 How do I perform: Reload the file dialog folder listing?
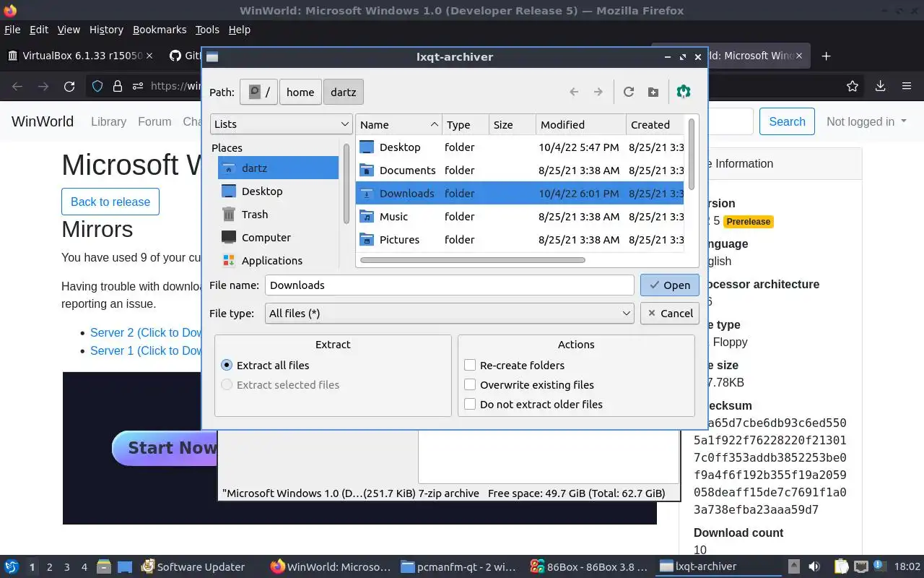tap(629, 92)
